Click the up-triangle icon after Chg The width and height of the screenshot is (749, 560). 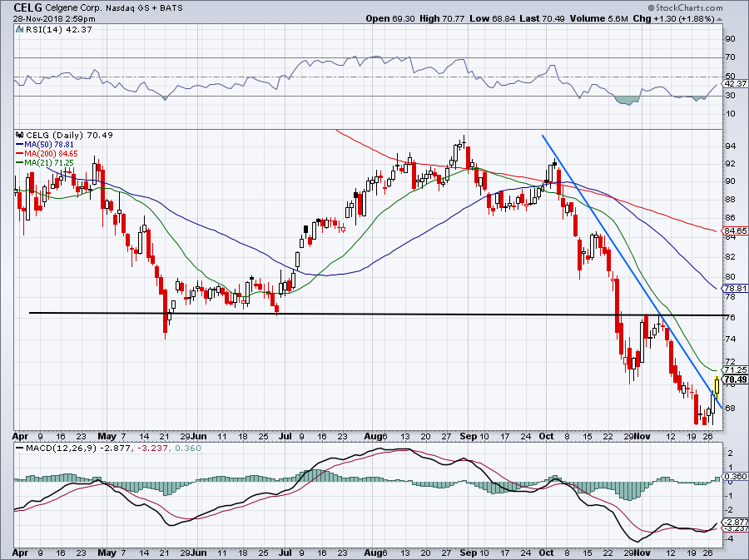pyautogui.click(x=720, y=19)
